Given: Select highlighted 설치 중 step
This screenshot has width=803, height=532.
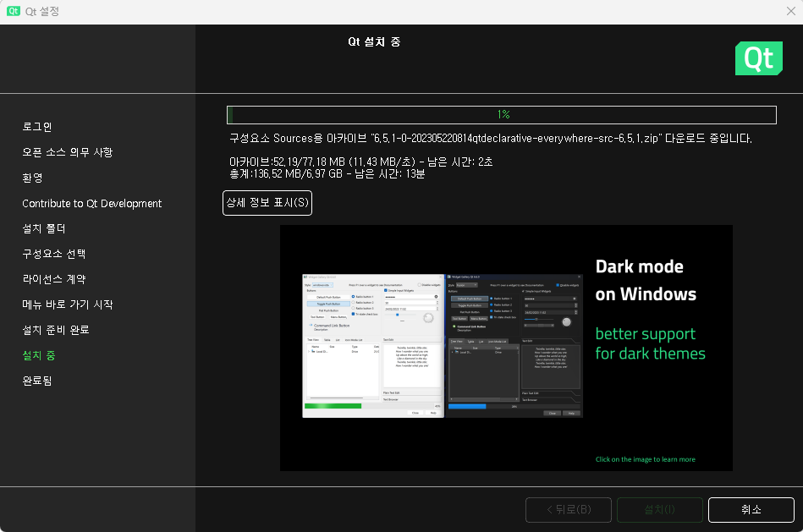Looking at the screenshot, I should tap(39, 355).
